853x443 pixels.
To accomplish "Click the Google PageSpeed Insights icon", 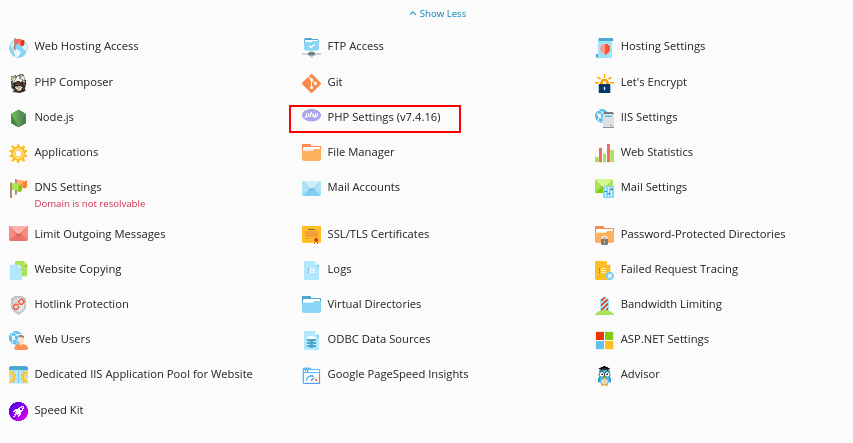I will (x=310, y=375).
